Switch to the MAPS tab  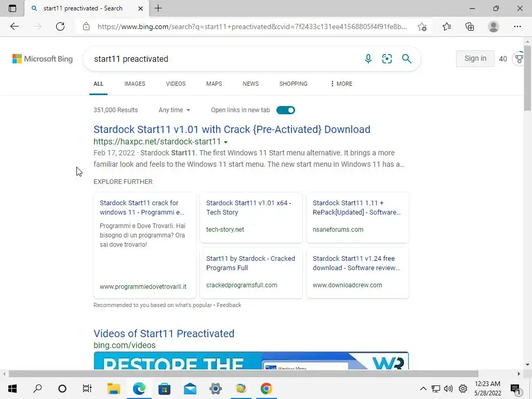point(214,84)
